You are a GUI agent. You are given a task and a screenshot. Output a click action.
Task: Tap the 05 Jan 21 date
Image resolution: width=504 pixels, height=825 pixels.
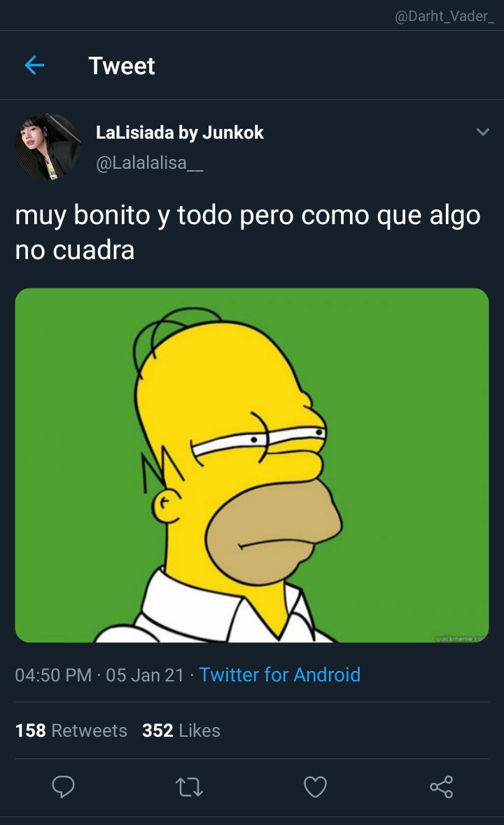pos(145,675)
